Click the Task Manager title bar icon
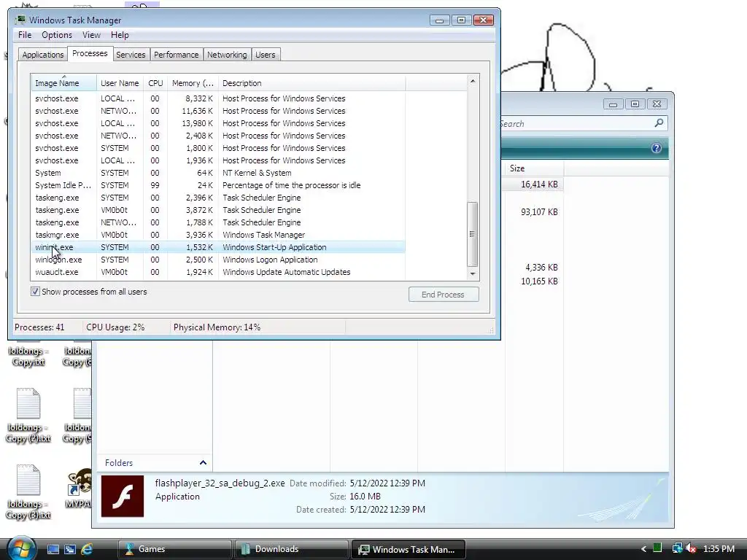This screenshot has width=747, height=560. [x=20, y=20]
